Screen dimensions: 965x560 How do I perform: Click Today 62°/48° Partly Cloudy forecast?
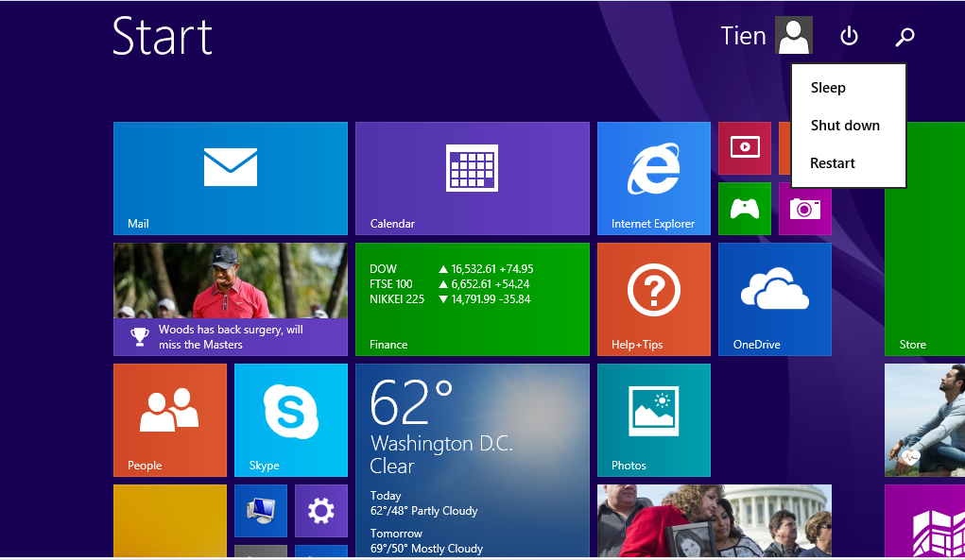[x=423, y=502]
